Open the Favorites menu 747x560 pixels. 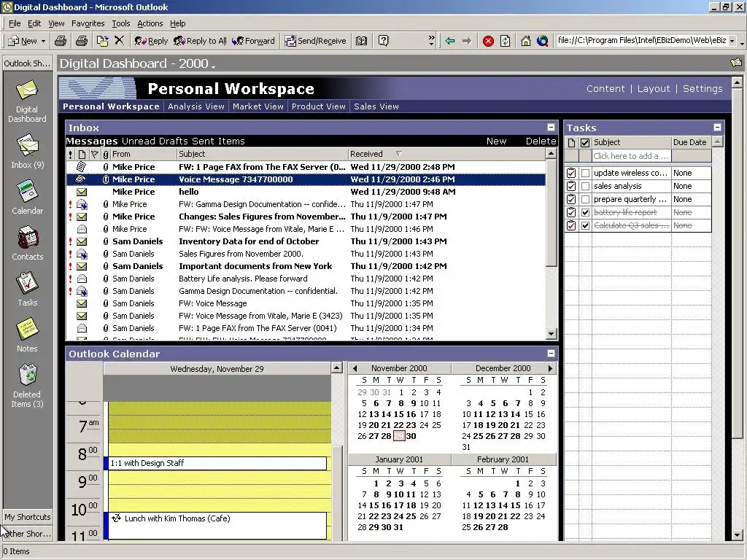(x=88, y=23)
